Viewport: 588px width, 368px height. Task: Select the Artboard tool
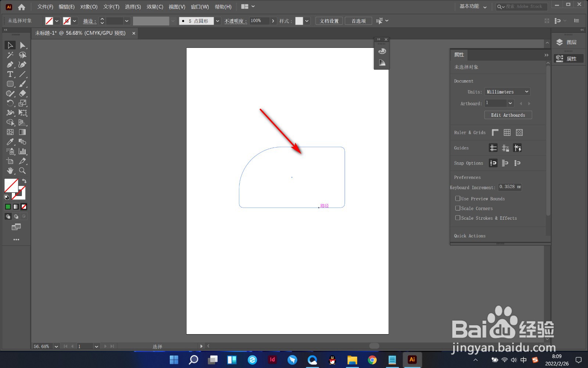(x=10, y=161)
